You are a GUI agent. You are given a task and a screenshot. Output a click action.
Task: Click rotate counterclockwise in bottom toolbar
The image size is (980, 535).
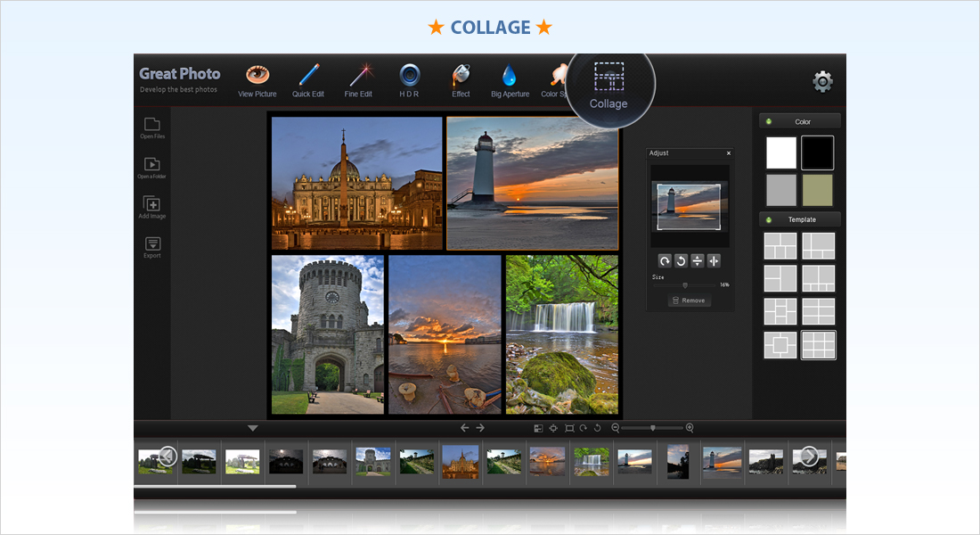click(598, 429)
